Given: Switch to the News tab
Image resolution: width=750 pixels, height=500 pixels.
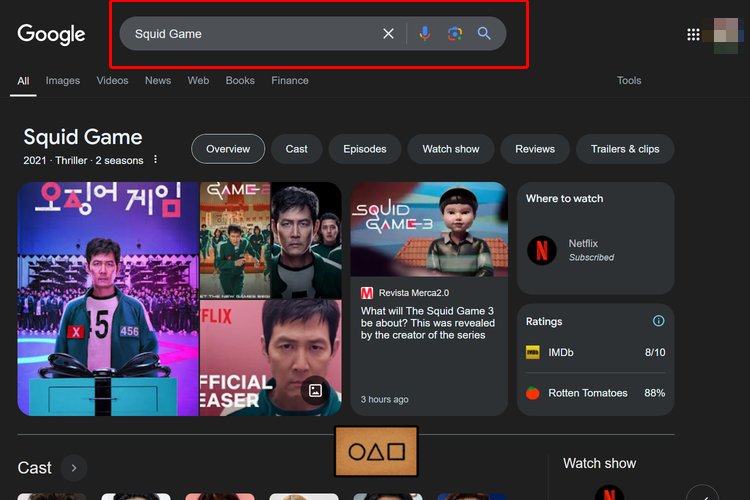Looking at the screenshot, I should pyautogui.click(x=158, y=81).
